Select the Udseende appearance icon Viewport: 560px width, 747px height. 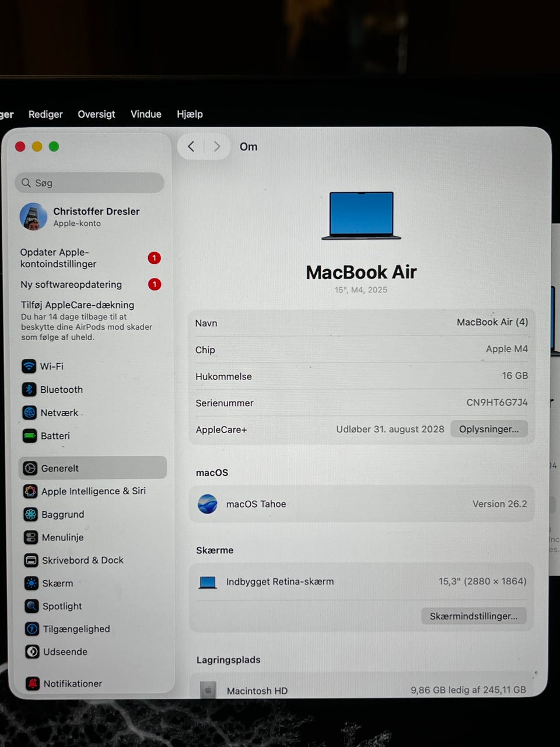[32, 652]
